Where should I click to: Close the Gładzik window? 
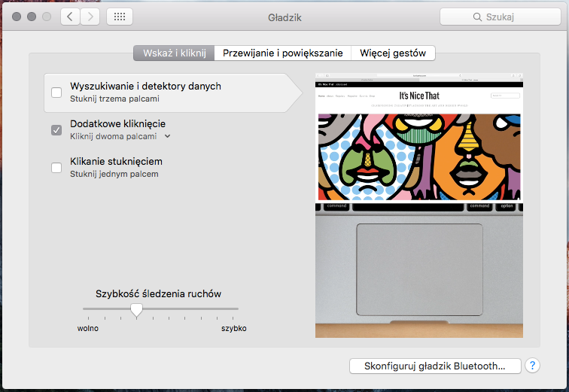pos(17,17)
